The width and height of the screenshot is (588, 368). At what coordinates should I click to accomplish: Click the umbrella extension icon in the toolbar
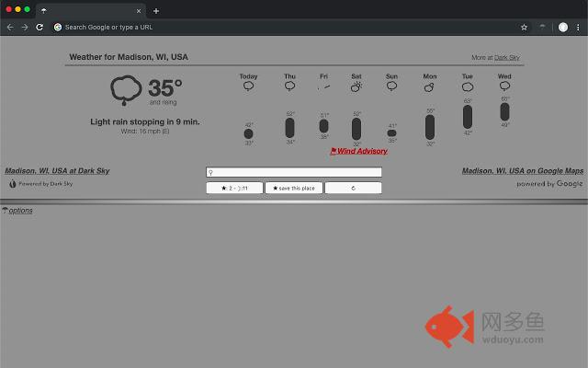point(543,28)
